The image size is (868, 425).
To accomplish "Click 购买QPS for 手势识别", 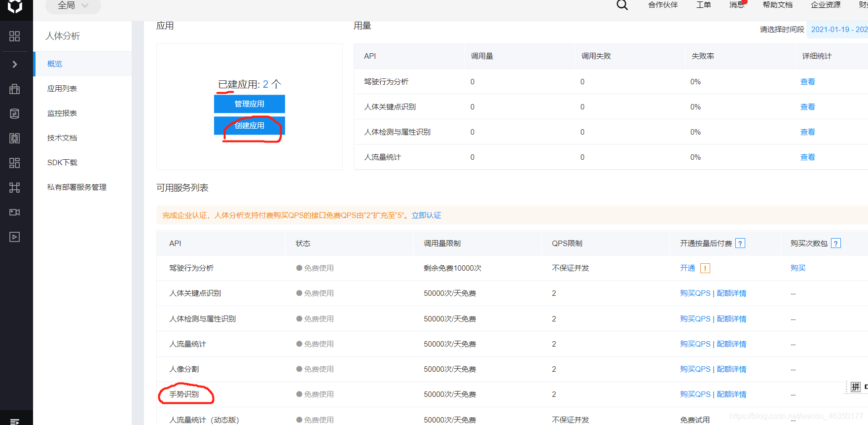I will click(695, 394).
